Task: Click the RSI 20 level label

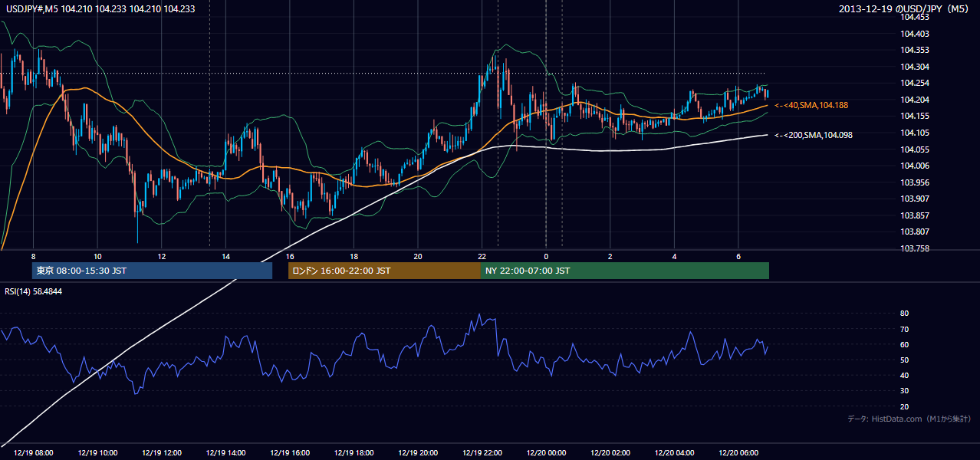Action: (x=904, y=406)
